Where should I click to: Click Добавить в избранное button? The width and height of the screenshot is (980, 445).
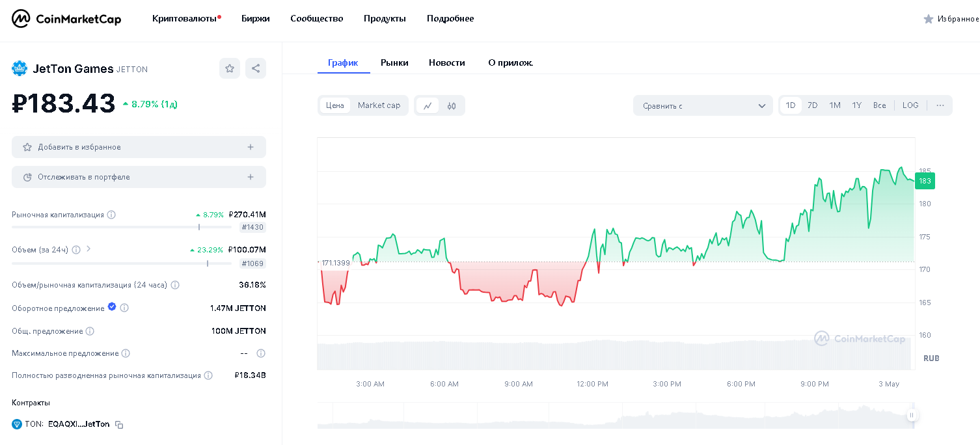(x=139, y=147)
